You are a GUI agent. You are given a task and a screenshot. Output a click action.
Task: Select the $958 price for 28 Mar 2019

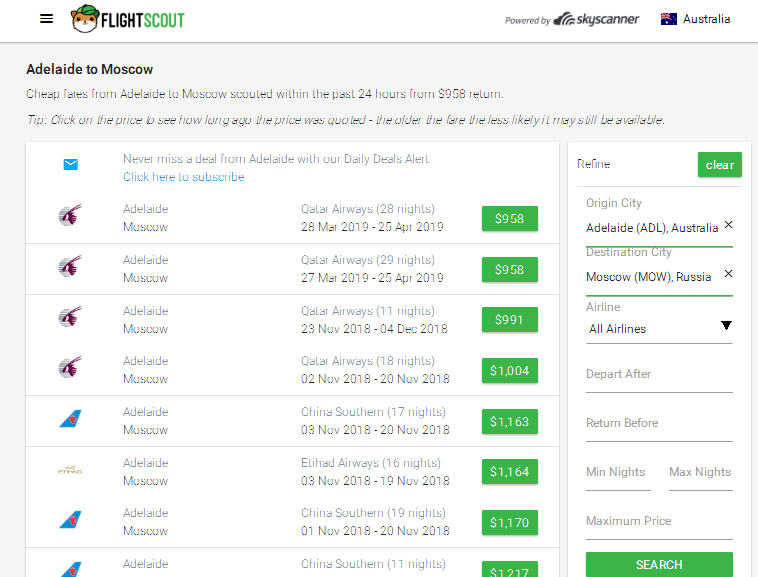click(510, 219)
